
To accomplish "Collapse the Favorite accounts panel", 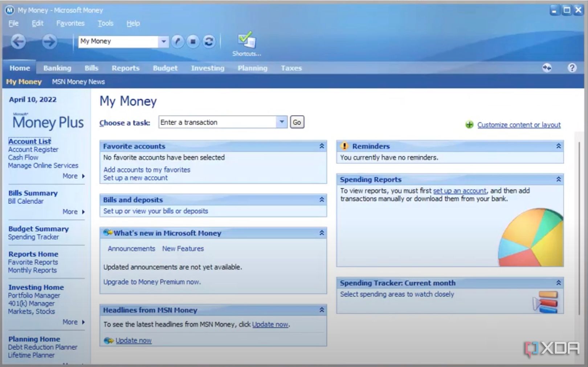I will click(x=322, y=146).
